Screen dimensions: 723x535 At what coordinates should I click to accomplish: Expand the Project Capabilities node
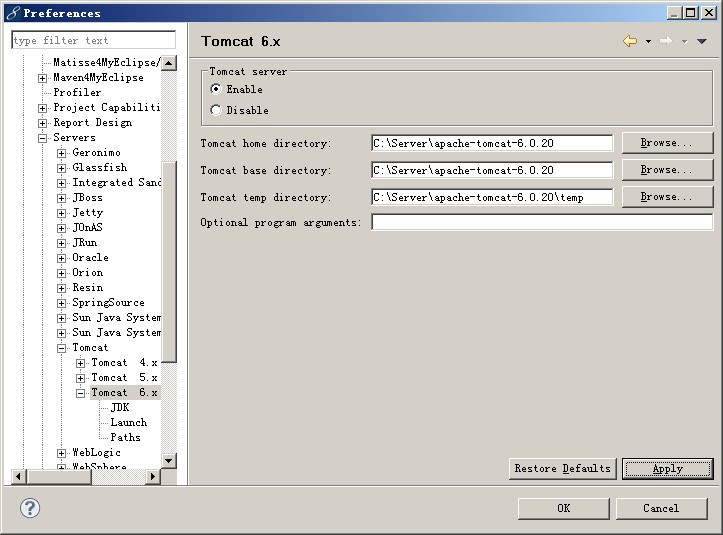point(42,108)
